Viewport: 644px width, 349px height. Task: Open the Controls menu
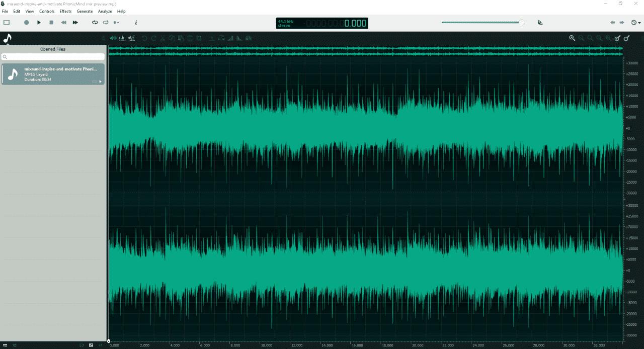(47, 11)
